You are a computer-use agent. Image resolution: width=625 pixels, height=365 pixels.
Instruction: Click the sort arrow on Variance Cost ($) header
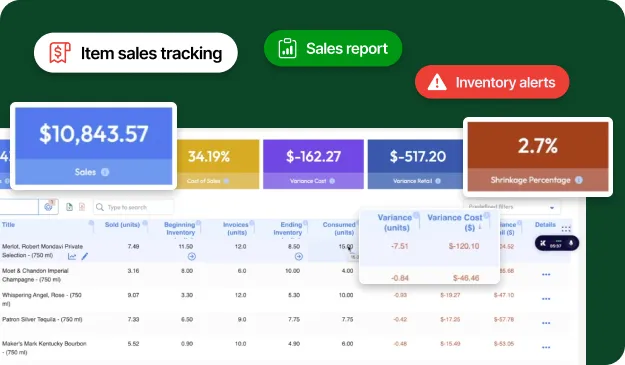pos(480,228)
